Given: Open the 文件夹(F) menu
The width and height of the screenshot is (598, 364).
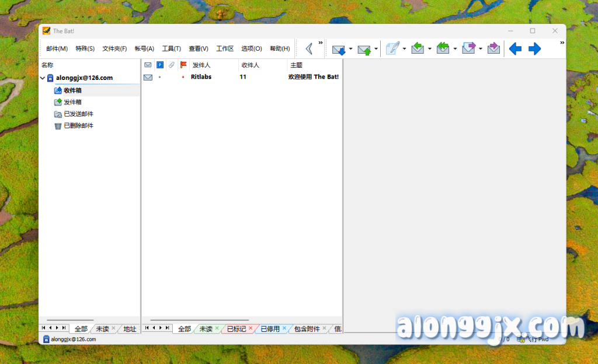Looking at the screenshot, I should [x=114, y=49].
